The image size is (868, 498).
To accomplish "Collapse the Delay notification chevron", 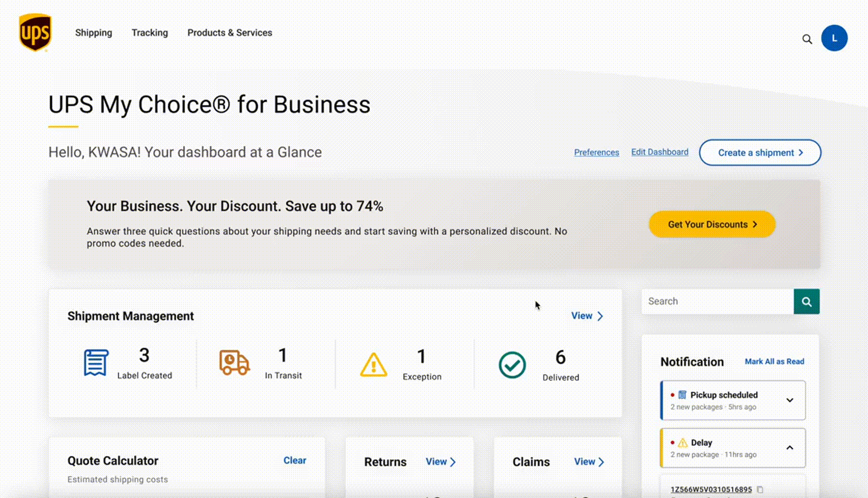I will pos(790,448).
